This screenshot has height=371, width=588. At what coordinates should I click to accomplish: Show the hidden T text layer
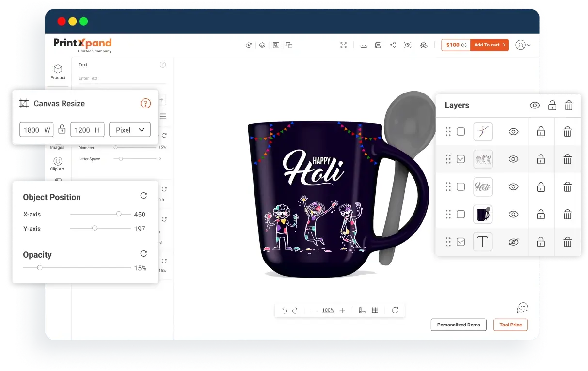click(x=513, y=242)
